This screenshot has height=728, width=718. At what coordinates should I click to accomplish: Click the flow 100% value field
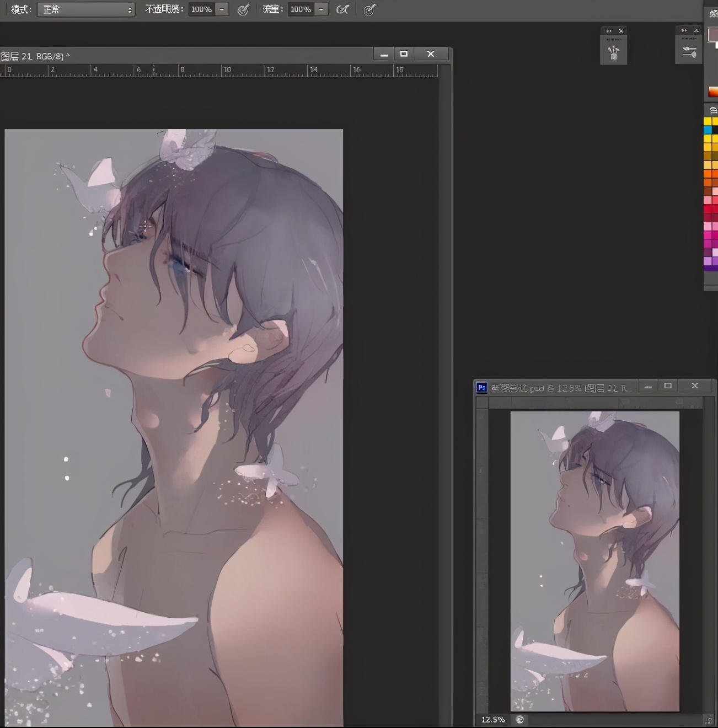301,9
